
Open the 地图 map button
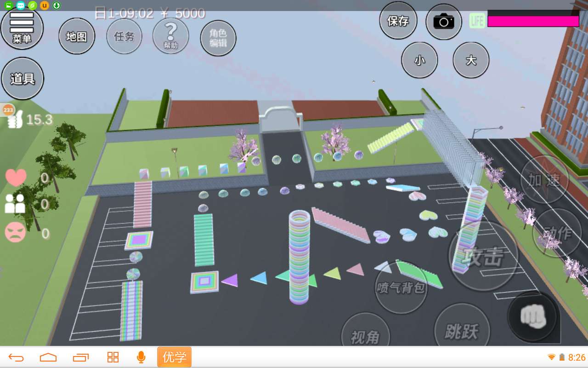click(x=77, y=36)
